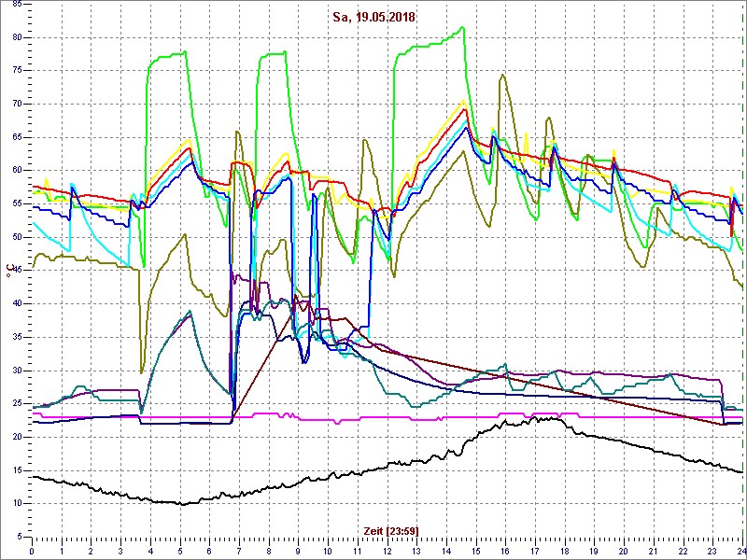Click hour 11 on the time axis
Viewport: 747px width, 560px height.
[x=357, y=551]
